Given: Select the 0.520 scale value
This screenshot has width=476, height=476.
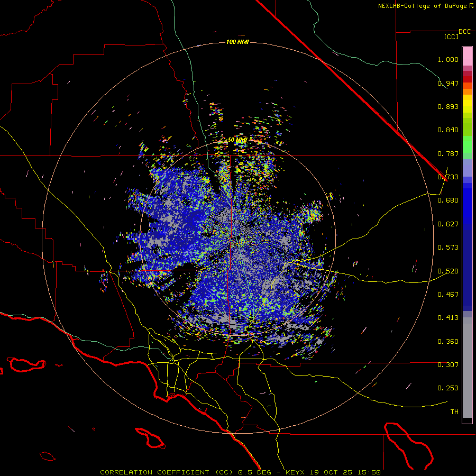Looking at the screenshot, I should pyautogui.click(x=448, y=271).
